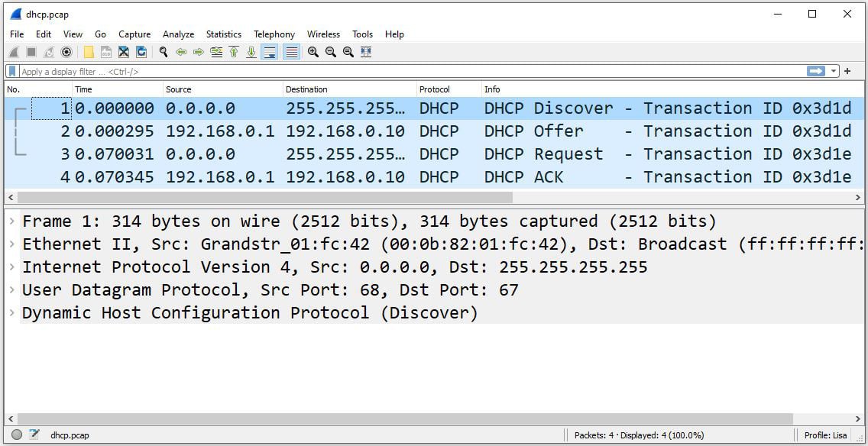Go back in packet history arrow
This screenshot has width=868, height=446.
click(181, 52)
